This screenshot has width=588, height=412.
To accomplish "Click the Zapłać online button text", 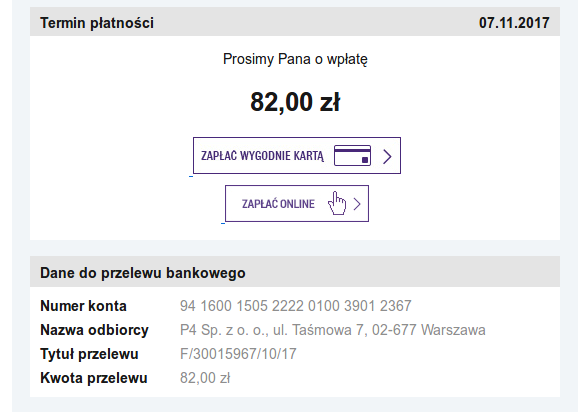I will coord(278,204).
